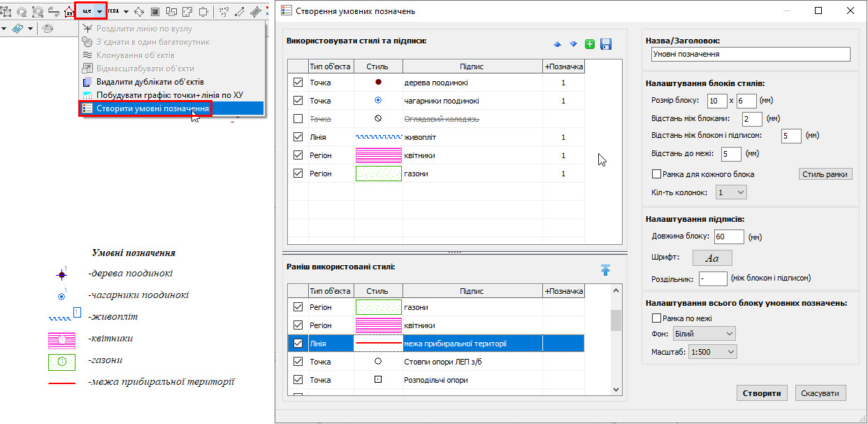
Task: Open the 'Кіл-ть колонок' dropdown
Action: pyautogui.click(x=731, y=192)
